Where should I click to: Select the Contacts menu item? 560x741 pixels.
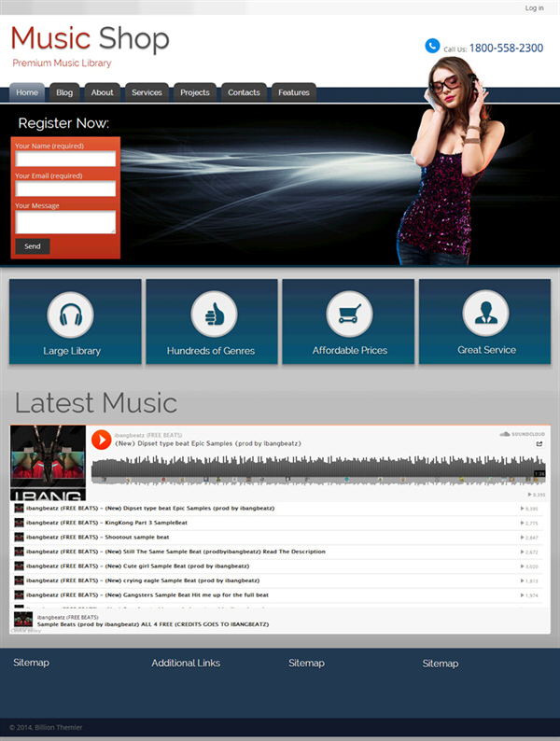[244, 92]
